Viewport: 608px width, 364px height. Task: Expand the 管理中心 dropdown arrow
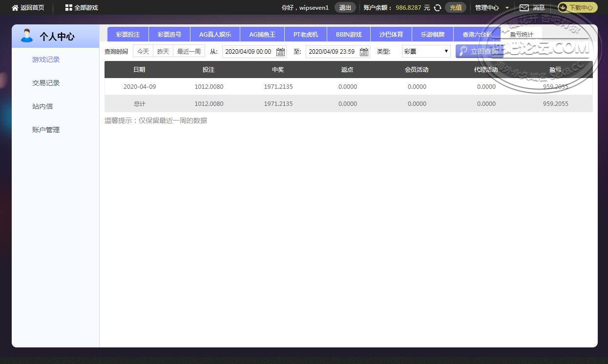pyautogui.click(x=507, y=8)
